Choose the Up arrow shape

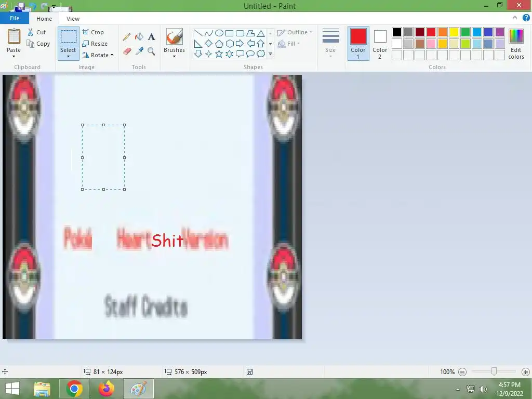point(261,44)
